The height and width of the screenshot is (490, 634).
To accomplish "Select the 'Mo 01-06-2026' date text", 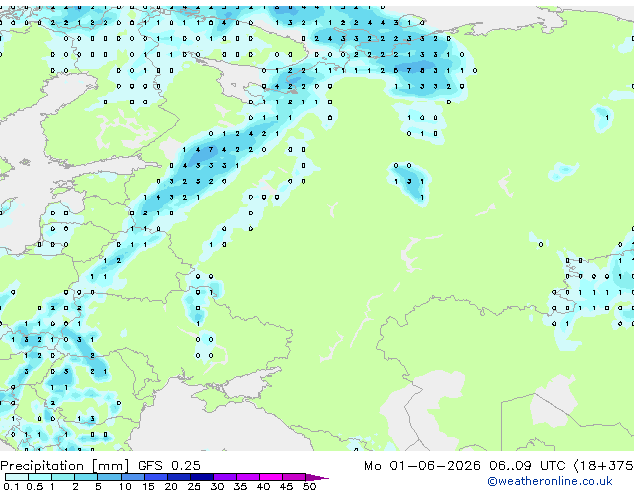I will click(x=422, y=466).
